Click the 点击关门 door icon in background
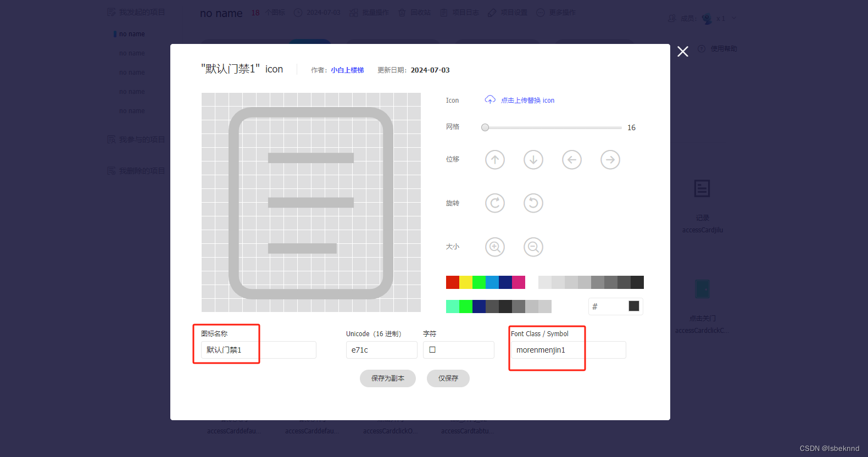The width and height of the screenshot is (868, 457). (x=702, y=289)
